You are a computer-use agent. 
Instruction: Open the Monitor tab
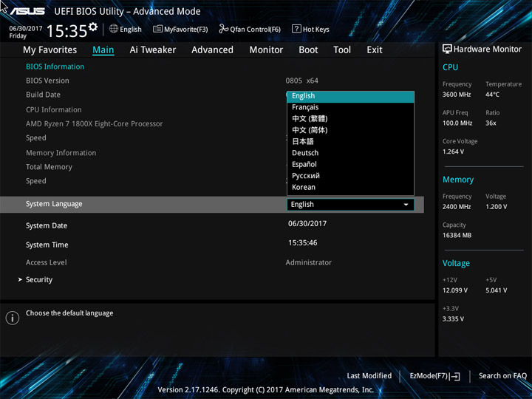(x=266, y=50)
